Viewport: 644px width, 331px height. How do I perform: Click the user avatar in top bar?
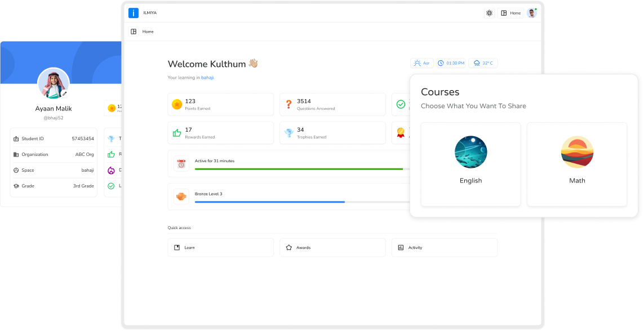click(x=531, y=13)
